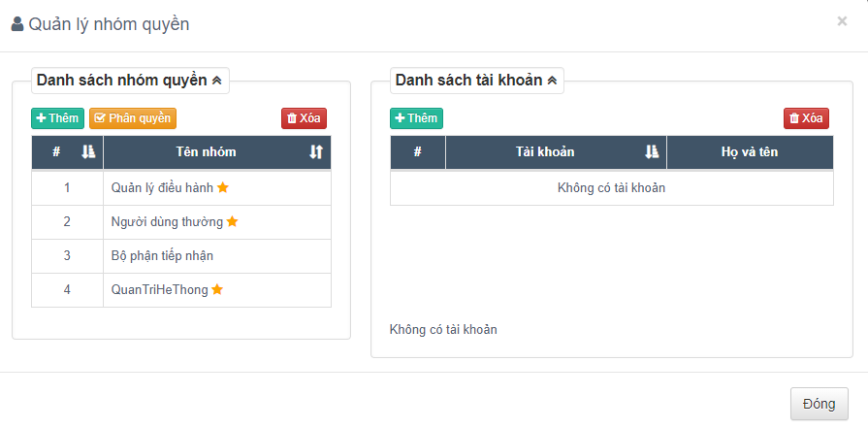This screenshot has width=868, height=428.
Task: Collapse the Danh sách nhóm quyền panel
Action: (x=216, y=81)
